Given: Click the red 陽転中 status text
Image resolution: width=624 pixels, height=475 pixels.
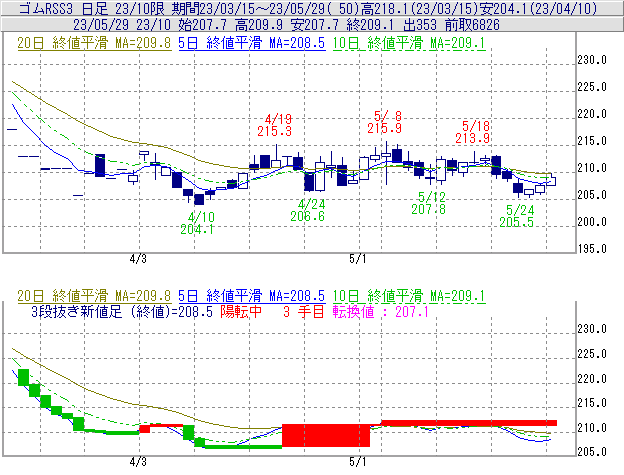Looking at the screenshot, I should pos(241,311).
